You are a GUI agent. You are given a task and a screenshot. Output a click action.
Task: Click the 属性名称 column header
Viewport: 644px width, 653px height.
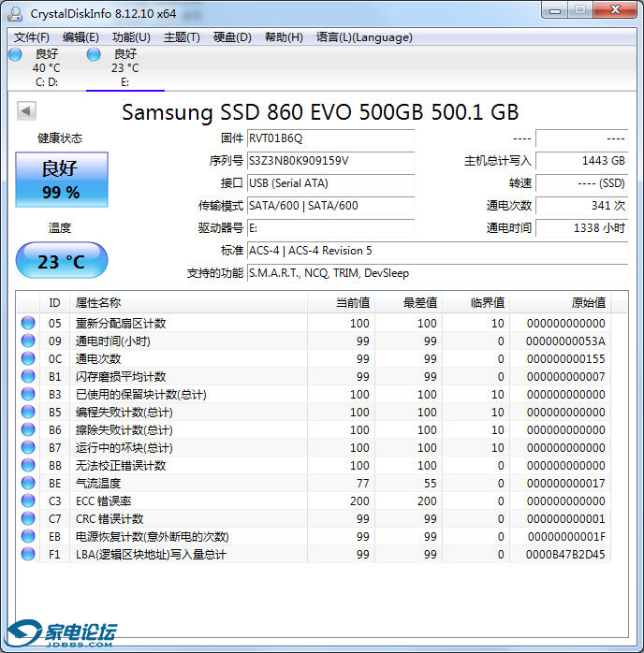tap(189, 303)
